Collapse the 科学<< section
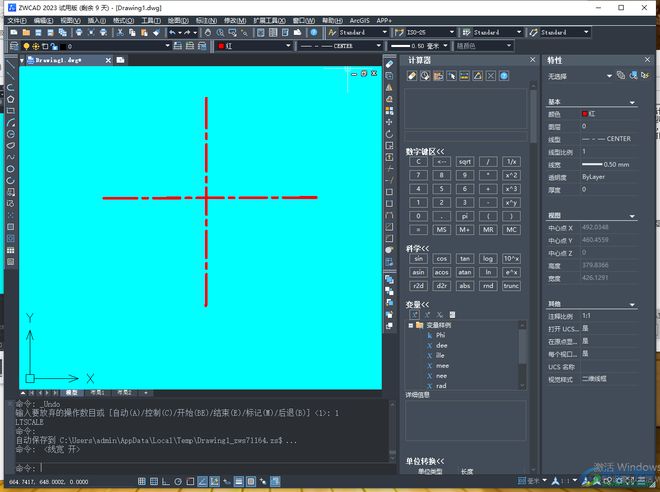This screenshot has width=660, height=492. (x=417, y=248)
